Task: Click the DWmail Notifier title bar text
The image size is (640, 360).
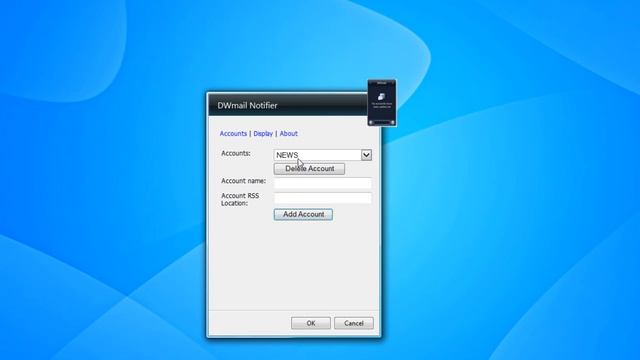Action: click(x=247, y=105)
